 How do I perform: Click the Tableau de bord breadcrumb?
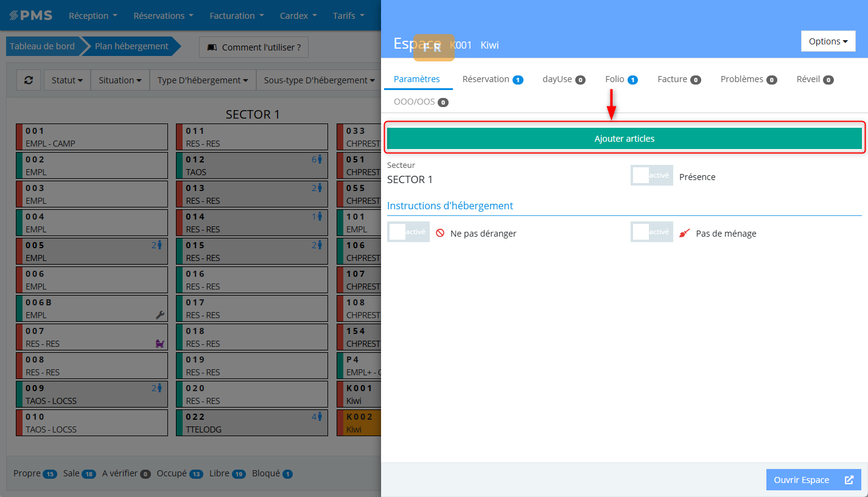click(x=42, y=46)
